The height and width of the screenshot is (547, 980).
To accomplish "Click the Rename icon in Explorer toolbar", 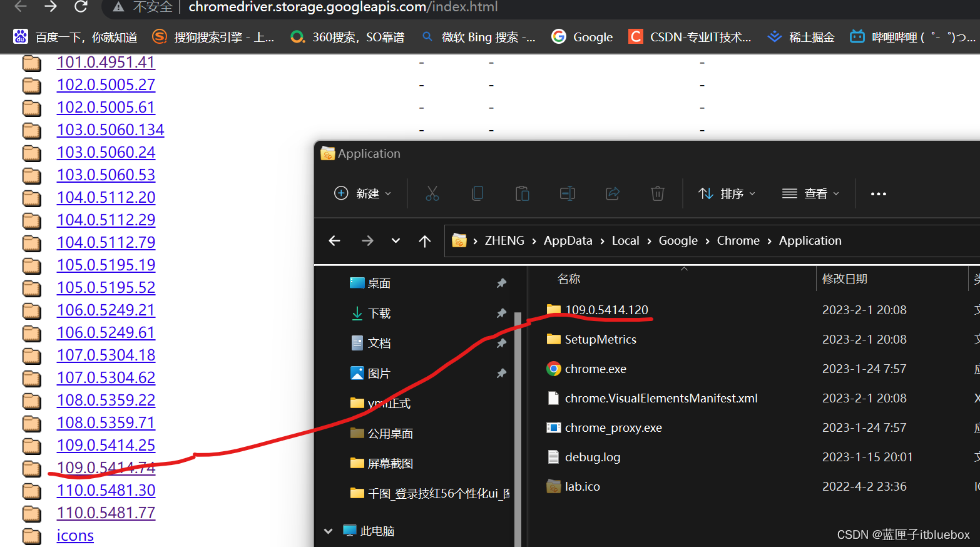I will [x=568, y=193].
